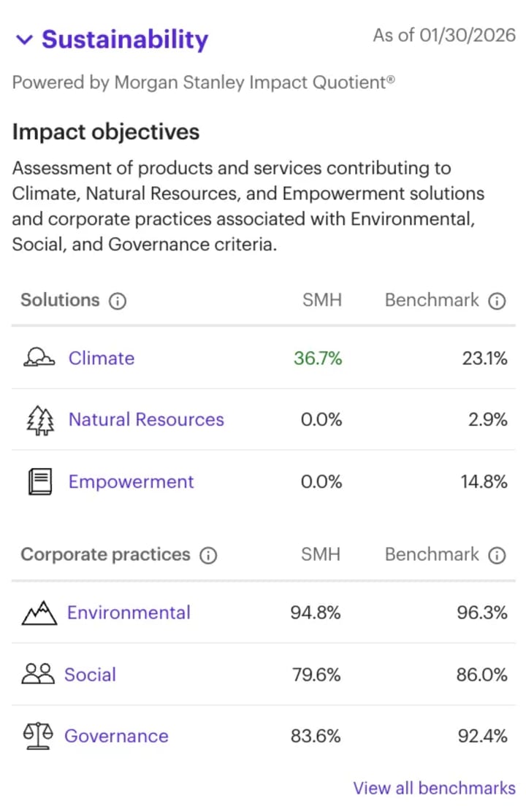The image size is (526, 812).
Task: Open the Natural Resources link
Action: pos(146,420)
